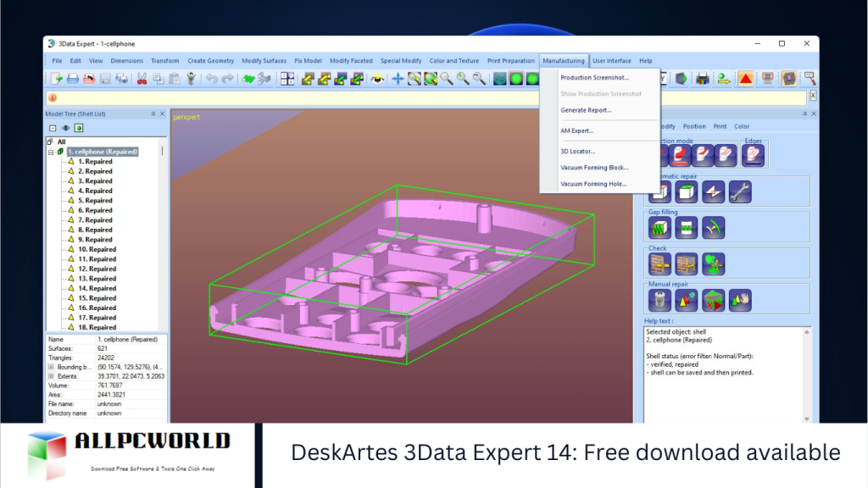Open the Transform menu
The height and width of the screenshot is (488, 868).
click(165, 61)
